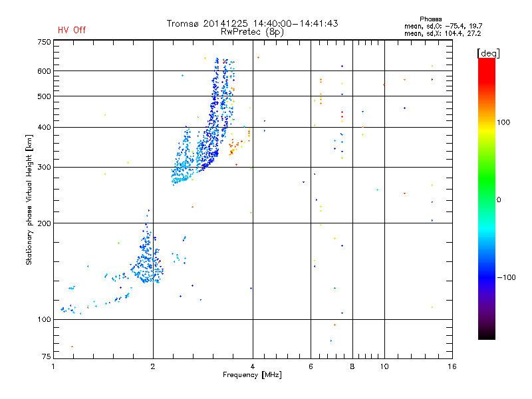The image size is (532, 399).
Task: Click the Frequency [MHz] axis label
Action: (252, 375)
